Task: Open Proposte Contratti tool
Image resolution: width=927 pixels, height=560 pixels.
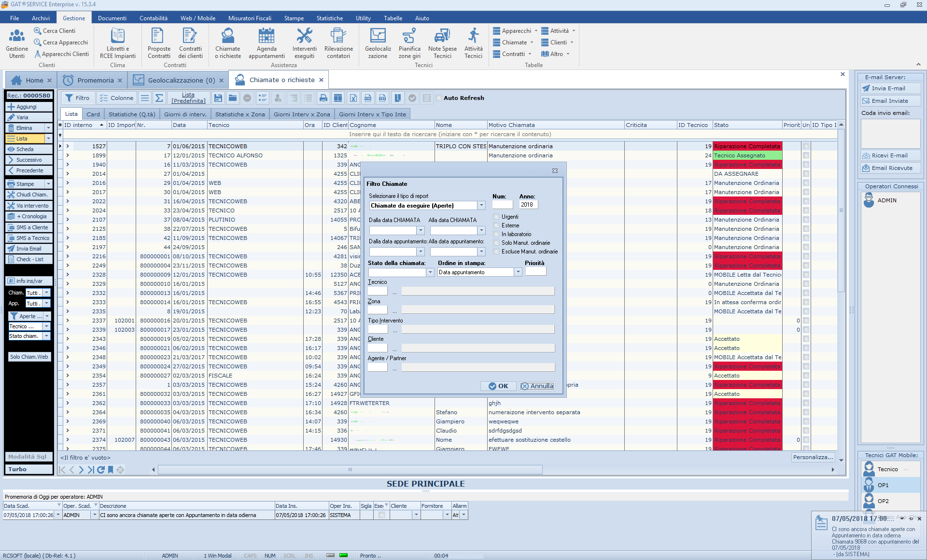Action: [159, 43]
